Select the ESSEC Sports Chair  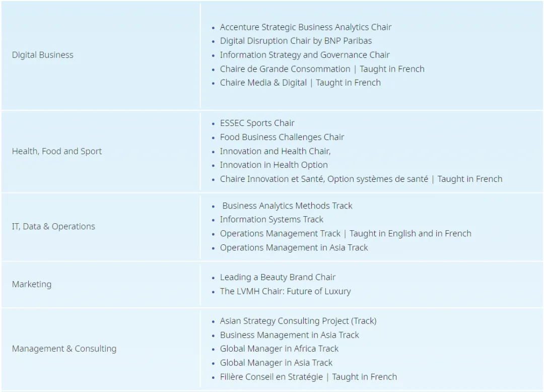pos(257,123)
